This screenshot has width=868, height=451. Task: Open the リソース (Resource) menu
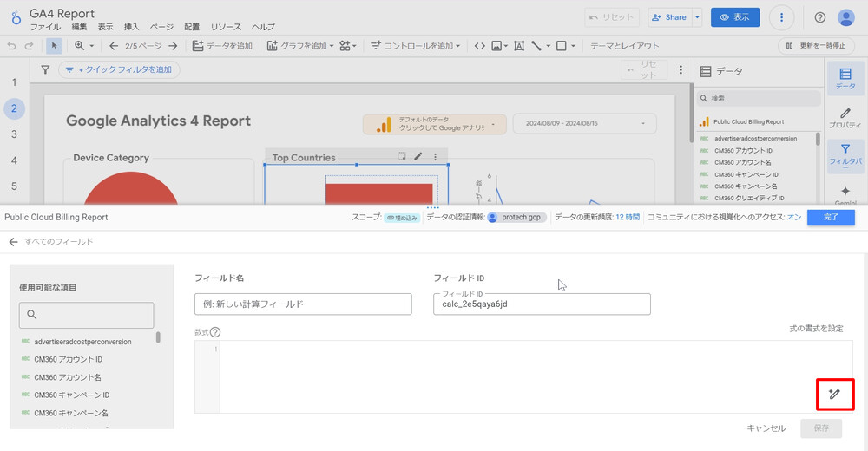point(226,28)
